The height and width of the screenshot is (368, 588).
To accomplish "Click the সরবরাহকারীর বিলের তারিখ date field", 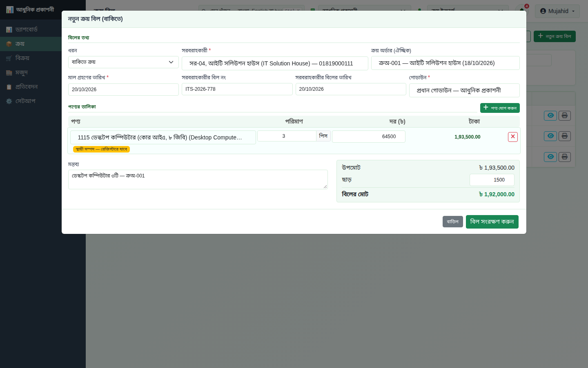I will pyautogui.click(x=351, y=89).
